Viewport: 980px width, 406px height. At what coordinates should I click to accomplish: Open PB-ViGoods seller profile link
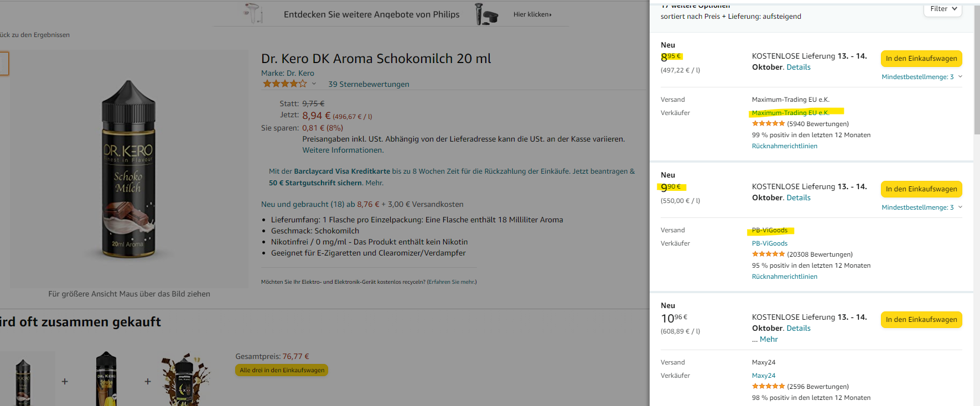pos(769,243)
